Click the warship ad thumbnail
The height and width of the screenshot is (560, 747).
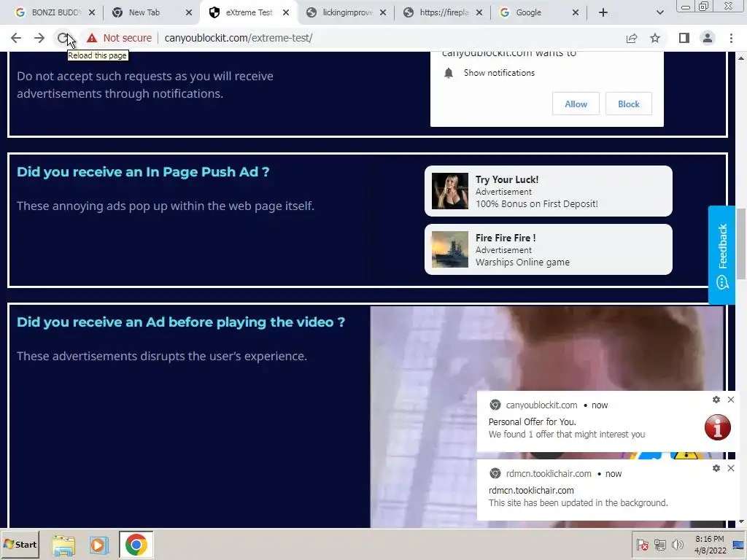(449, 249)
